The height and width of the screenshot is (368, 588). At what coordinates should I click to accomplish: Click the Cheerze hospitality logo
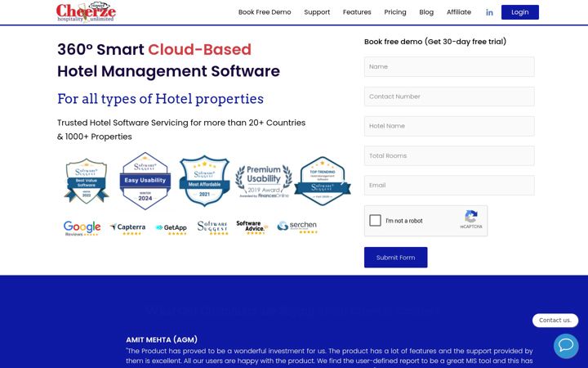coord(86,12)
